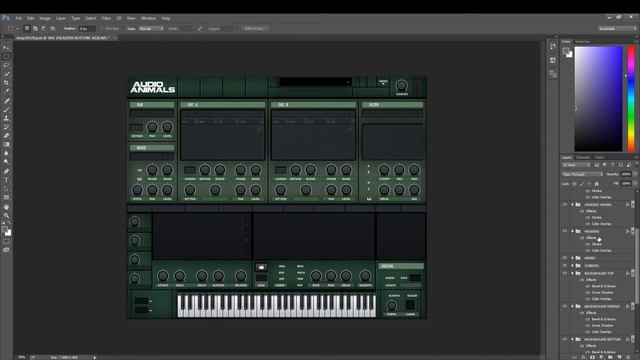Select the Zoom tool
The height and width of the screenshot is (360, 640).
tap(6, 215)
